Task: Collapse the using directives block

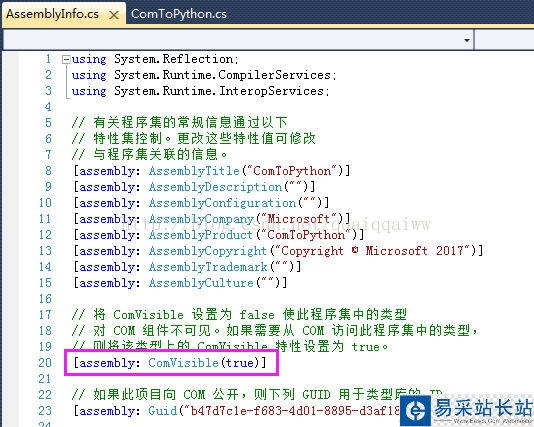Action: coord(66,60)
